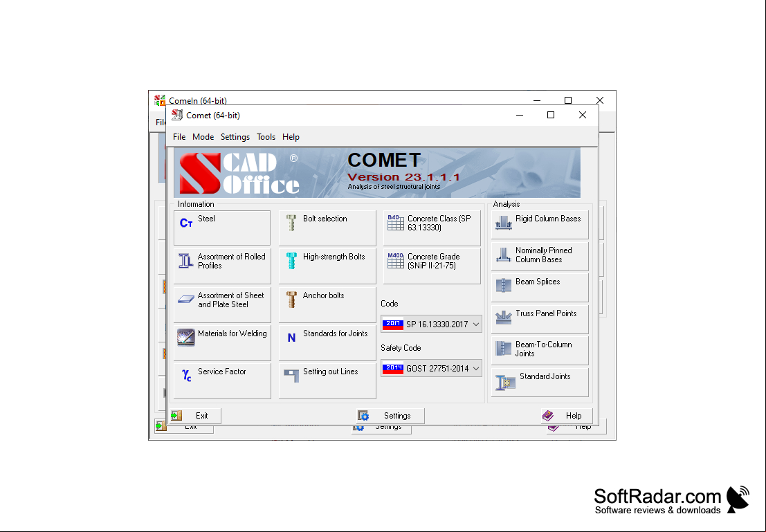Launch Truss Panel Points analysis
Image resolution: width=766 pixels, height=532 pixels.
coord(540,319)
